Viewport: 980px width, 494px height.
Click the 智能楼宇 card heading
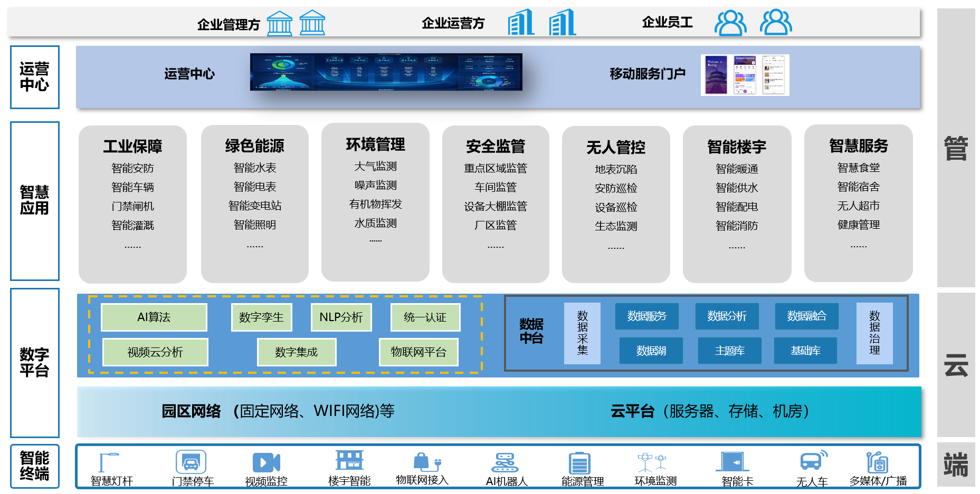737,147
